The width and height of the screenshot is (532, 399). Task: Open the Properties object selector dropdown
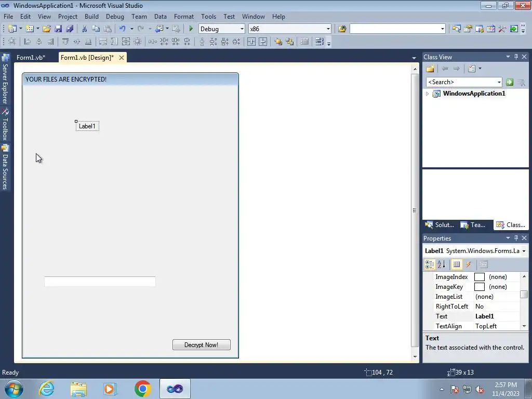tap(524, 251)
